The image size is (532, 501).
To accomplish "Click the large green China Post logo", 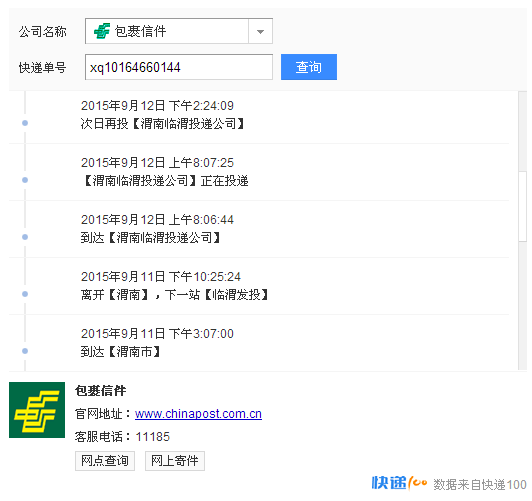I will pyautogui.click(x=37, y=410).
